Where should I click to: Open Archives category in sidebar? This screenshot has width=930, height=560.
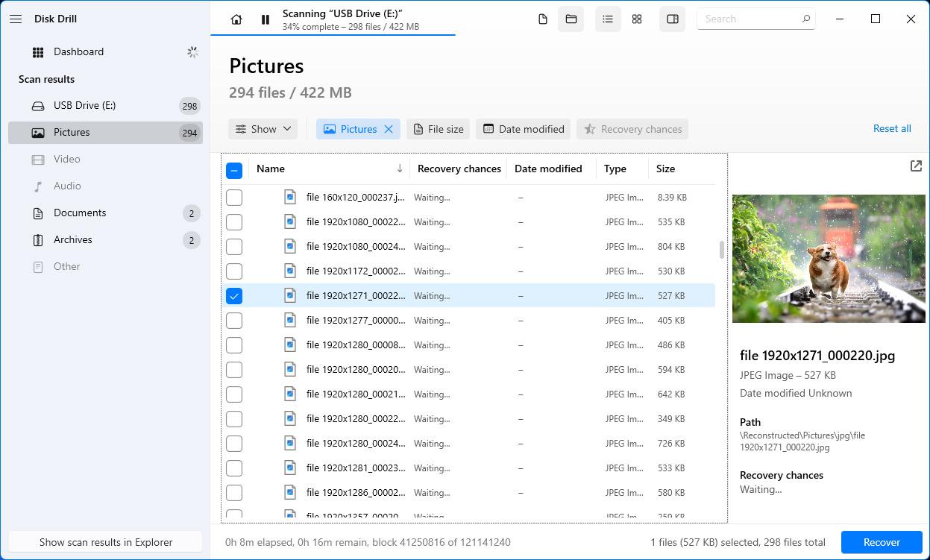click(x=73, y=240)
